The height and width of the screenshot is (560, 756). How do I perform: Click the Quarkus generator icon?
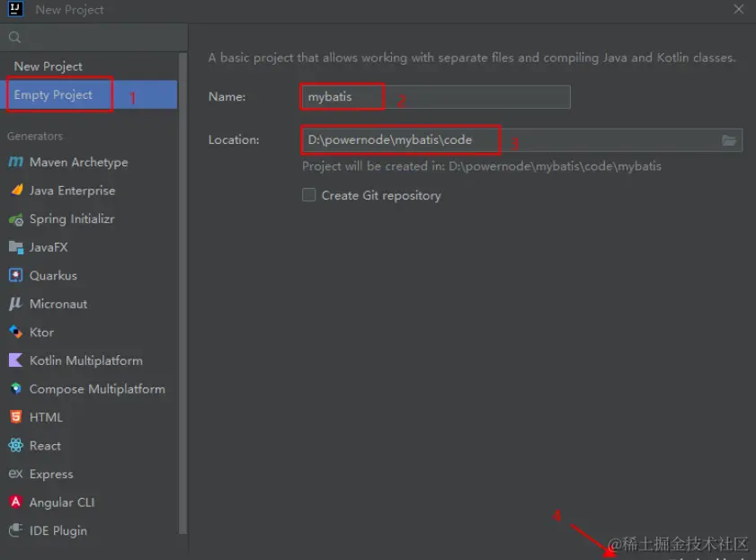click(x=16, y=275)
